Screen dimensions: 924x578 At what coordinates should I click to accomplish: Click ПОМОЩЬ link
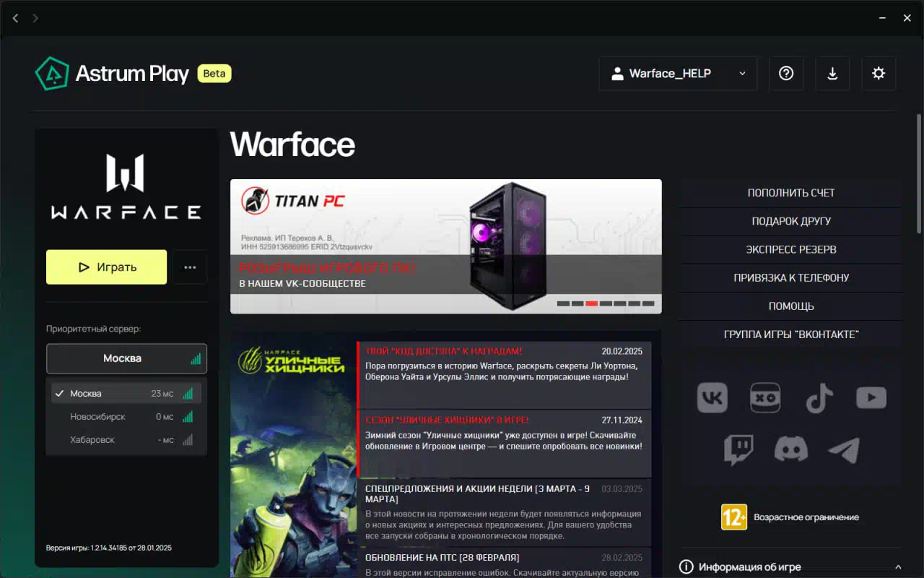point(791,306)
